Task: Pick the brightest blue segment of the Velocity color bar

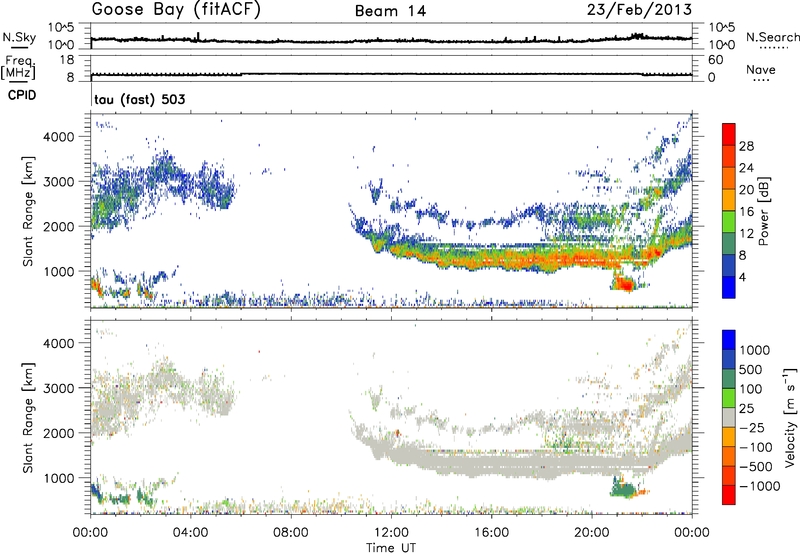Action: click(x=729, y=339)
